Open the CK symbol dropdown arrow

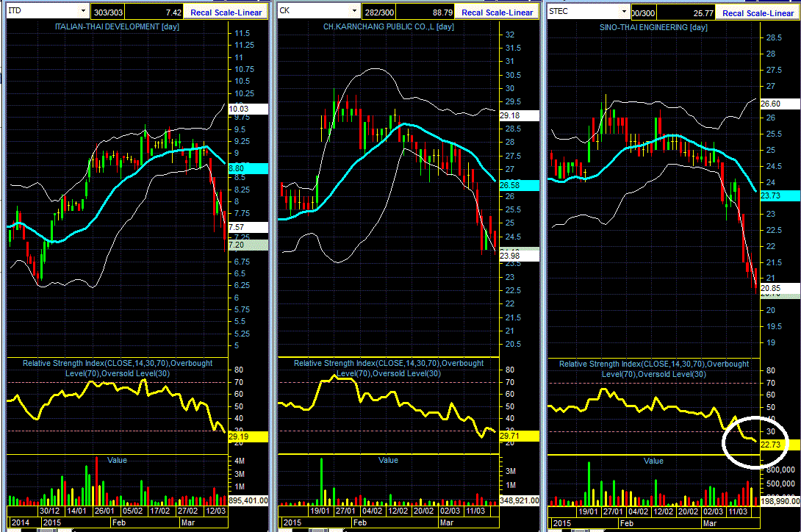pyautogui.click(x=354, y=11)
